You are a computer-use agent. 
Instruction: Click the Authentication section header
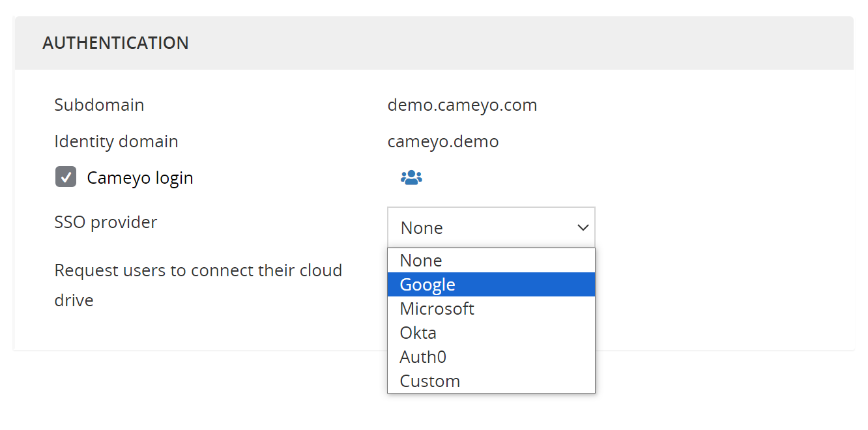click(434, 43)
